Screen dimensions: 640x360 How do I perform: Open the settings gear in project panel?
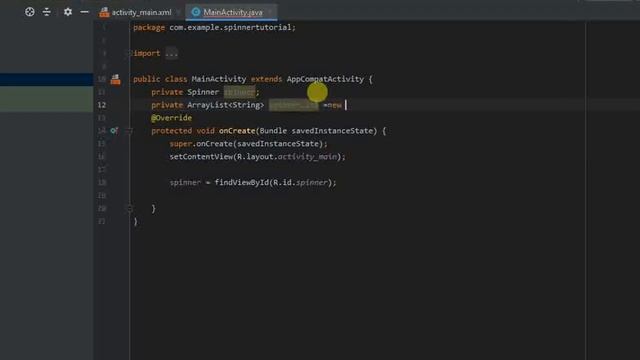click(68, 12)
